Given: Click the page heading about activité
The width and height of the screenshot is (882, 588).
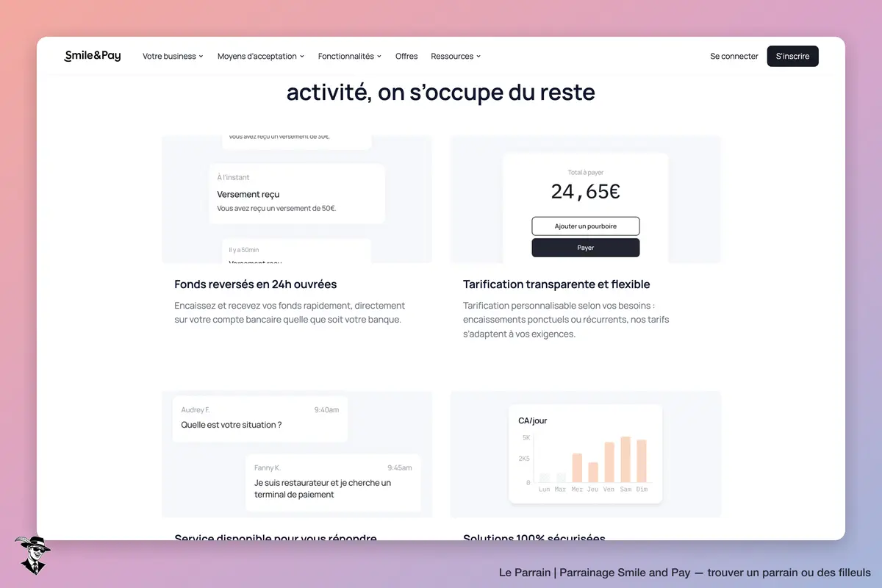Looking at the screenshot, I should (441, 93).
